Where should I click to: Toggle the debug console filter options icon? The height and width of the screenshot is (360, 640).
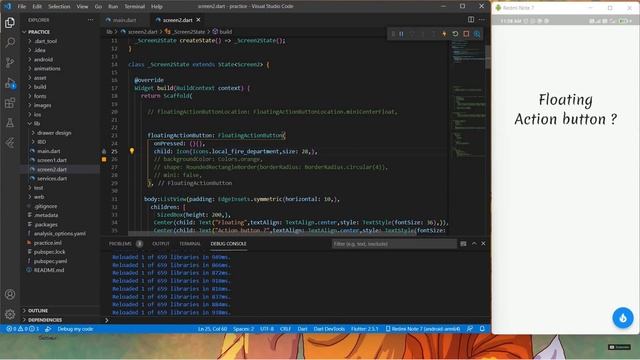click(x=463, y=244)
